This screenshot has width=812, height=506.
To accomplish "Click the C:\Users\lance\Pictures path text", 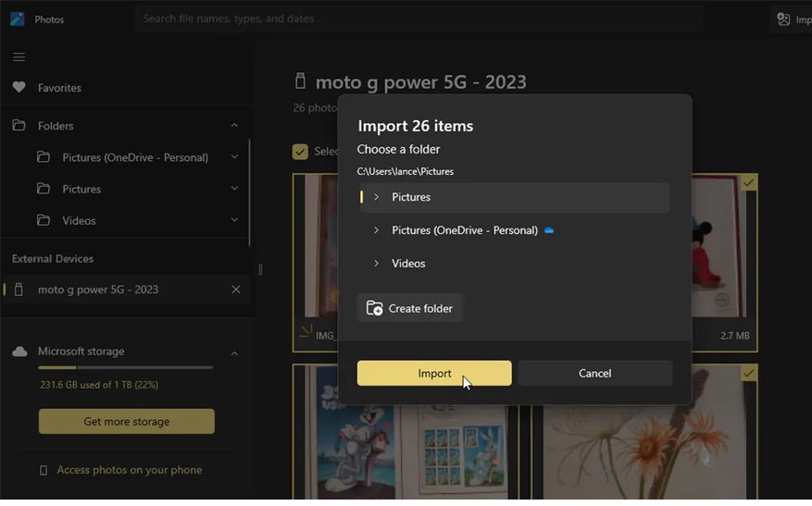I will (x=405, y=171).
